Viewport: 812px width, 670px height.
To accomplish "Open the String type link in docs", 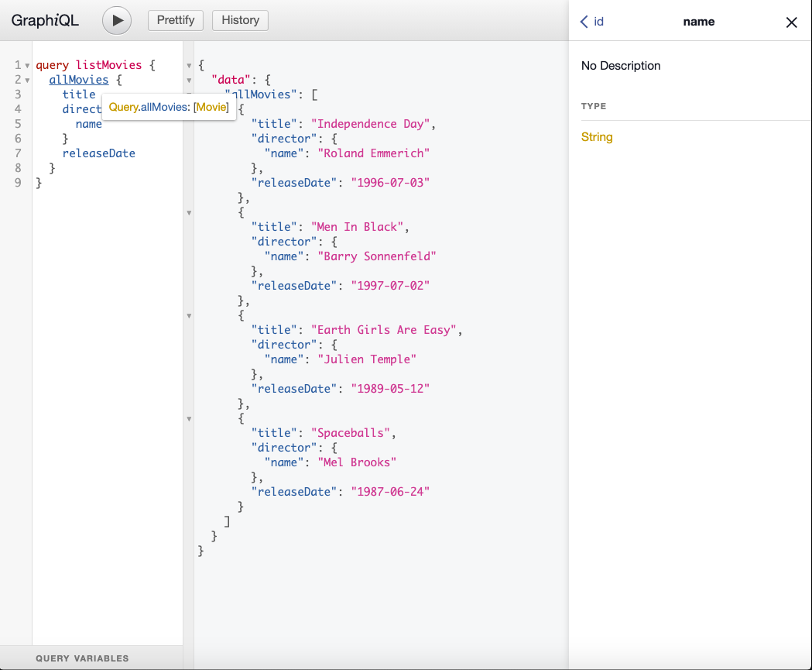I will (x=597, y=137).
